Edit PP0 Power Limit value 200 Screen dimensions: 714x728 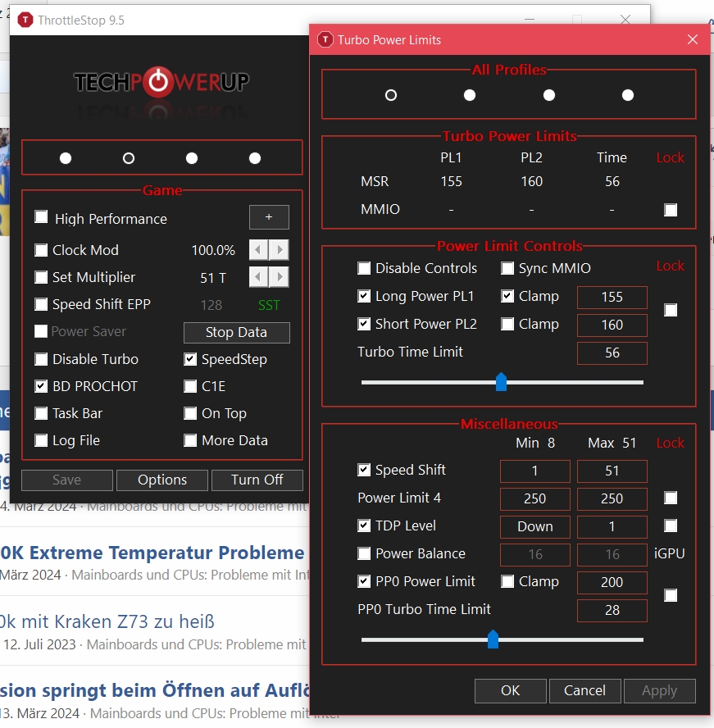click(x=612, y=582)
